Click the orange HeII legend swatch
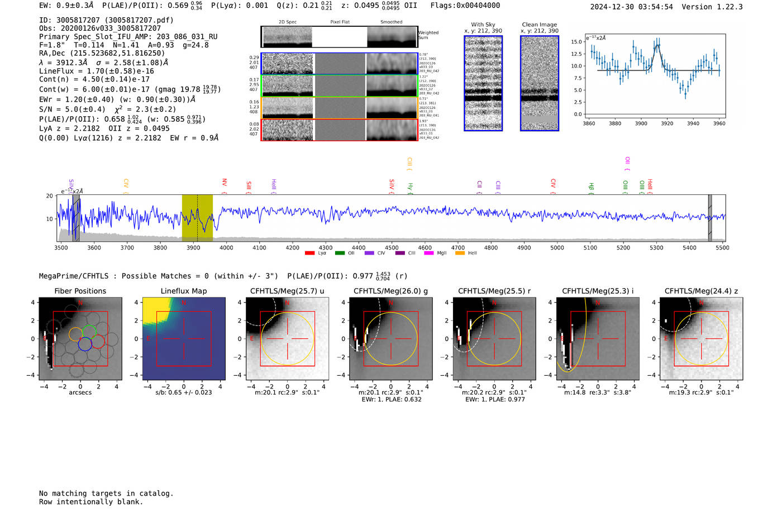This screenshot has height=532, width=782. pyautogui.click(x=460, y=253)
